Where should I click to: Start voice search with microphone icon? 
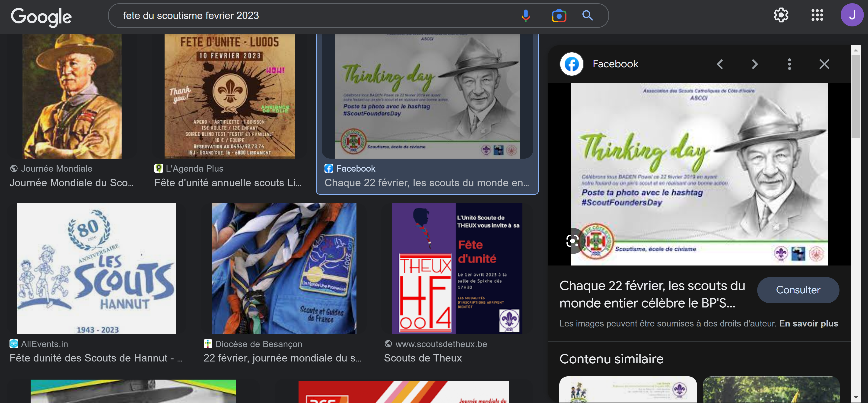526,16
